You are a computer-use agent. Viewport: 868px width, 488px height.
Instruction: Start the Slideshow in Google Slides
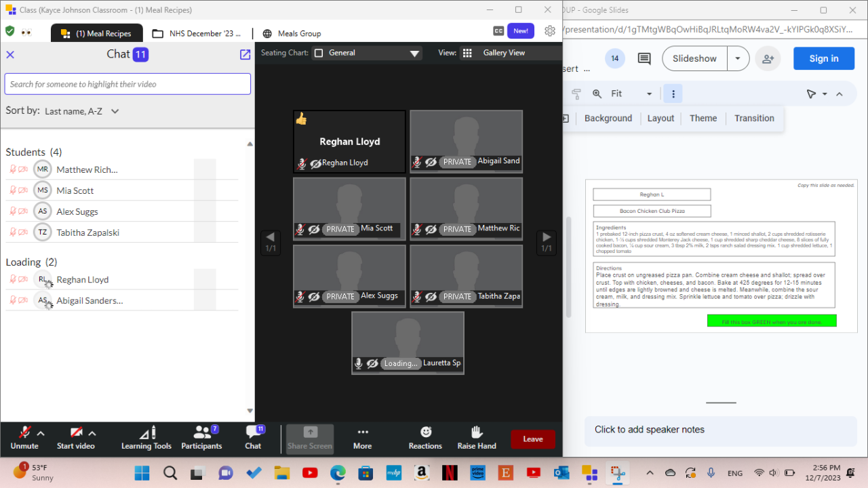(x=694, y=58)
